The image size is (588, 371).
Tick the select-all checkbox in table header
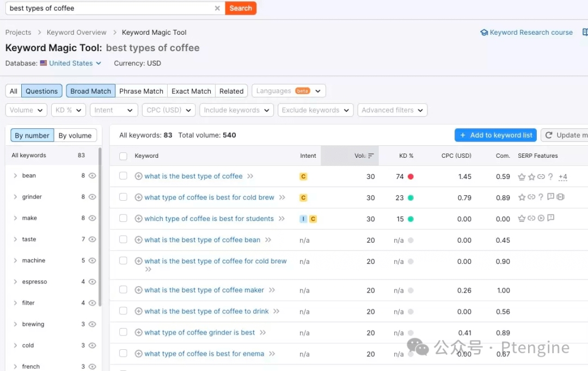coord(123,156)
